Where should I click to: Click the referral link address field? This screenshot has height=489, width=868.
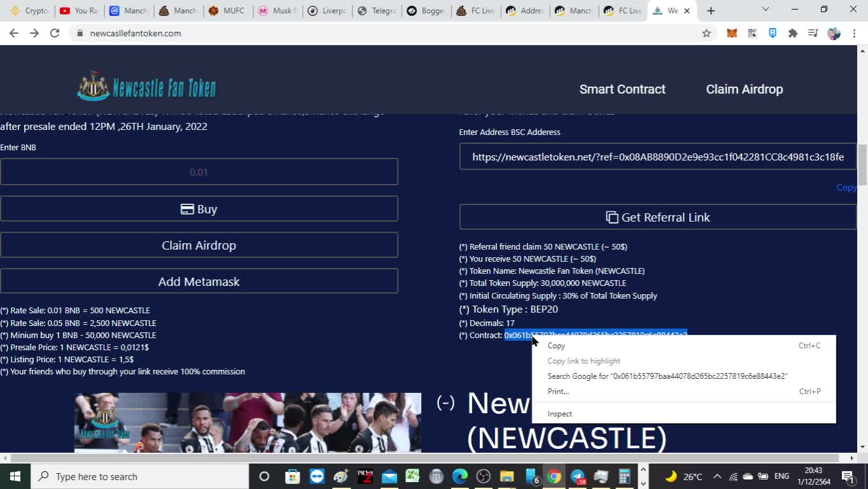pos(658,157)
